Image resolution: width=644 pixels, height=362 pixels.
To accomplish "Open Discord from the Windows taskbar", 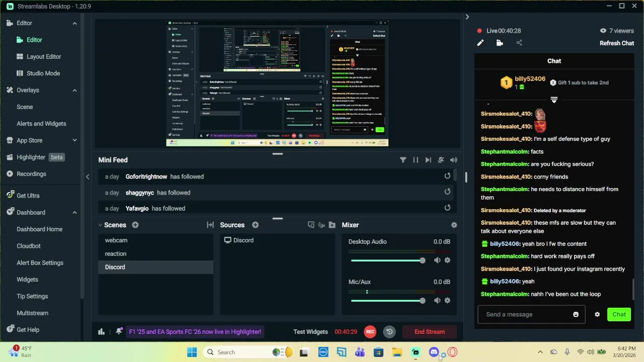I will click(x=434, y=352).
